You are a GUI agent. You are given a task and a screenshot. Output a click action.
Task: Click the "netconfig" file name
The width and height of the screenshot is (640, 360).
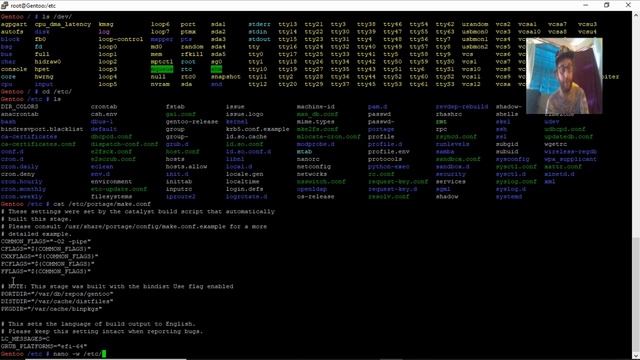(x=313, y=167)
